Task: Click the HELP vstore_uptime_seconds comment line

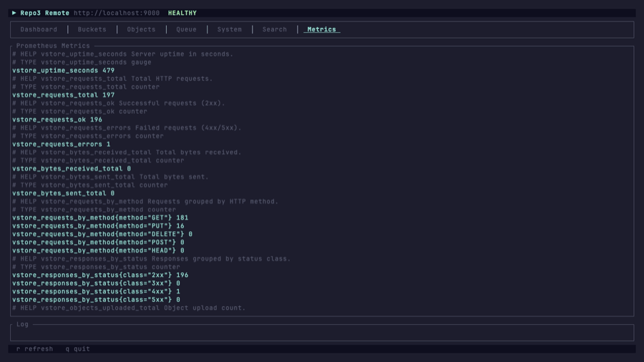Action: click(123, 54)
